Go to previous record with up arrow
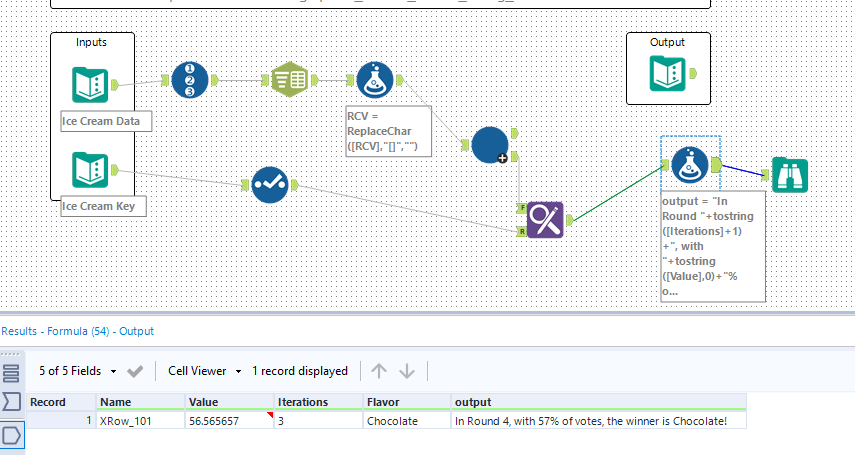855x455 pixels. pyautogui.click(x=378, y=372)
